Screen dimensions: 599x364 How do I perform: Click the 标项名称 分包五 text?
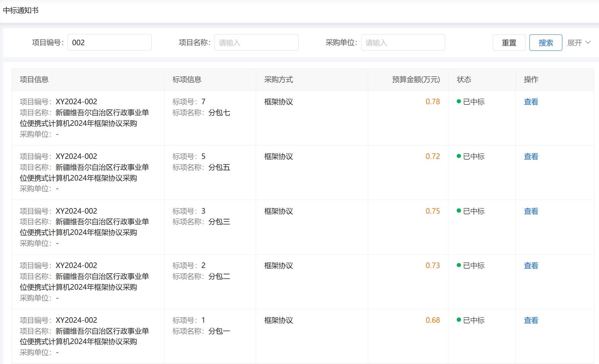(x=201, y=167)
